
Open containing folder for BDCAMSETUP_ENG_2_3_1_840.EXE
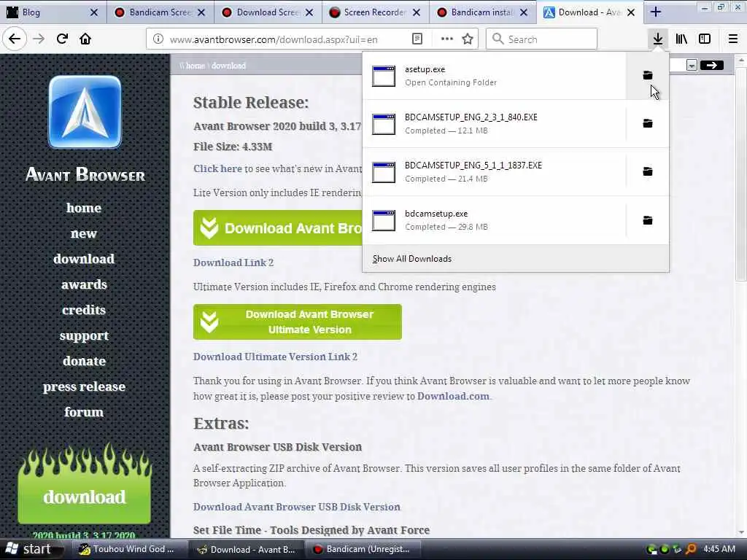(648, 123)
